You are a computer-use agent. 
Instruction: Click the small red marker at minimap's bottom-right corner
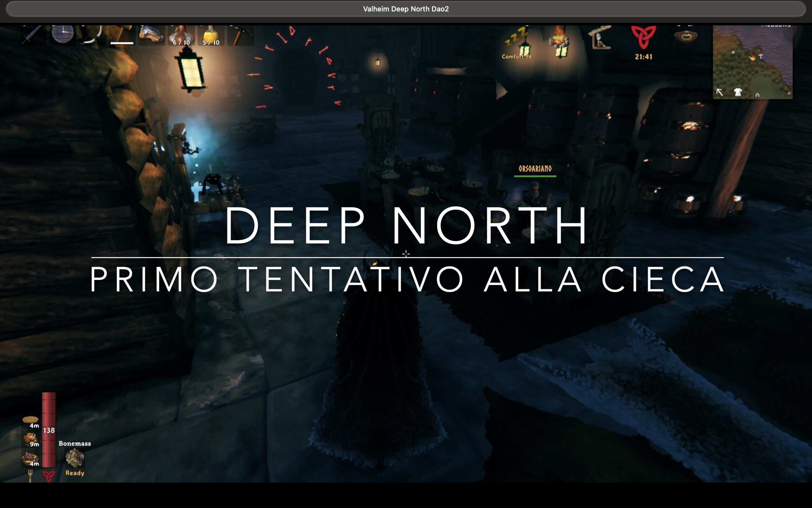point(789,93)
